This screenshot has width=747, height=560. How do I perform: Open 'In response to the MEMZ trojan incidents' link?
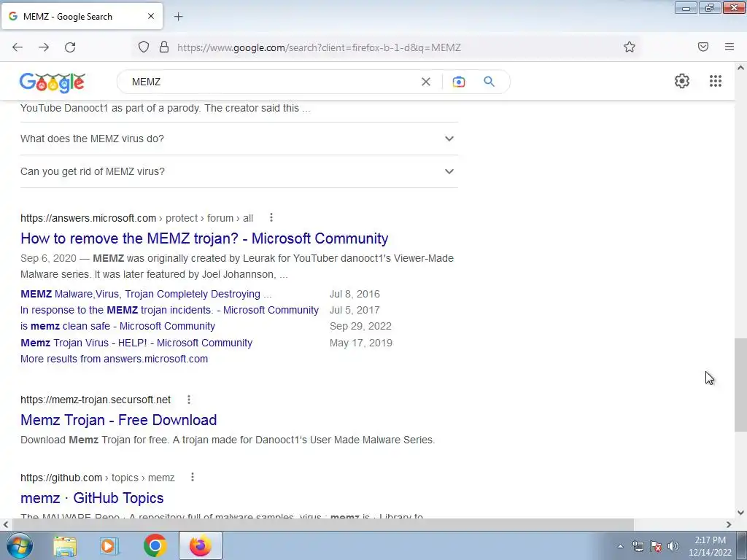[169, 310]
